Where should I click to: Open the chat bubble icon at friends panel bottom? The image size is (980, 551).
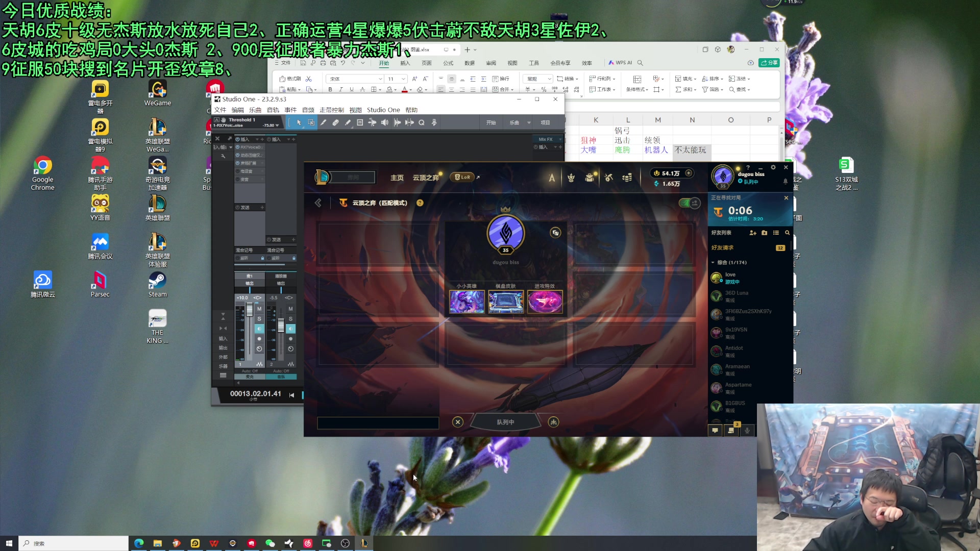715,431
